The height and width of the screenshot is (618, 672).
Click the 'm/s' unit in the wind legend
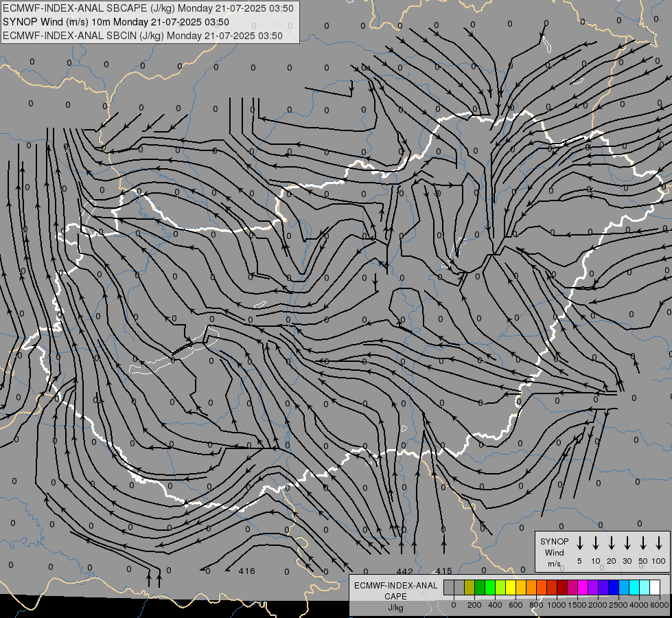[x=554, y=564]
